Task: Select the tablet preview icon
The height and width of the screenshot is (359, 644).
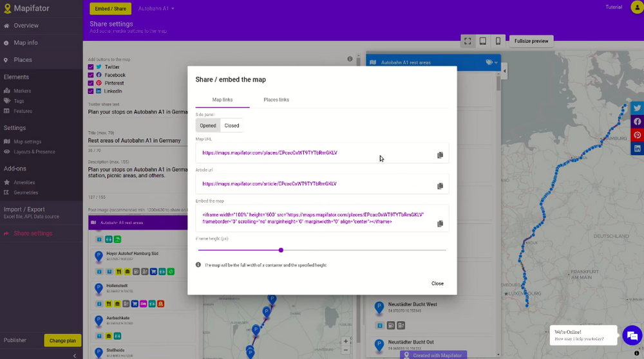Action: [483, 41]
